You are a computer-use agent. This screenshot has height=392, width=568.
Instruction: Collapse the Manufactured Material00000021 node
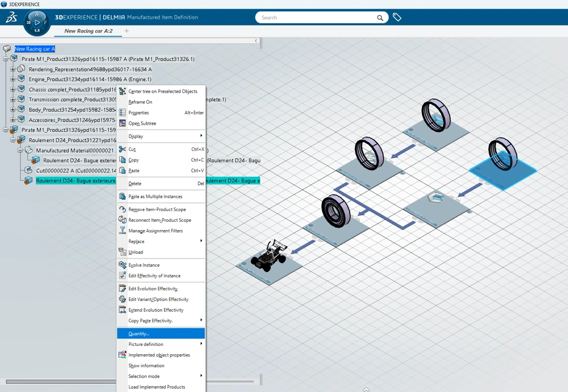coord(20,150)
